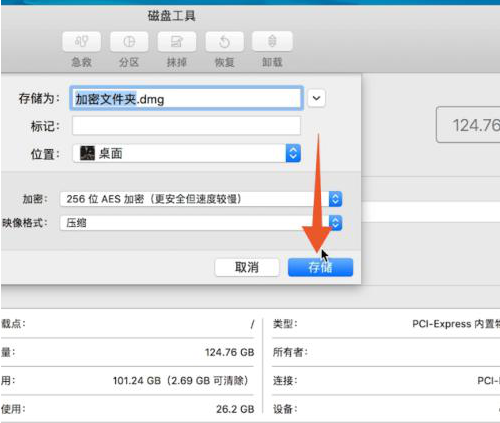Select the Partition (分区) toolbar icon
This screenshot has width=500, height=423.
pos(129,42)
